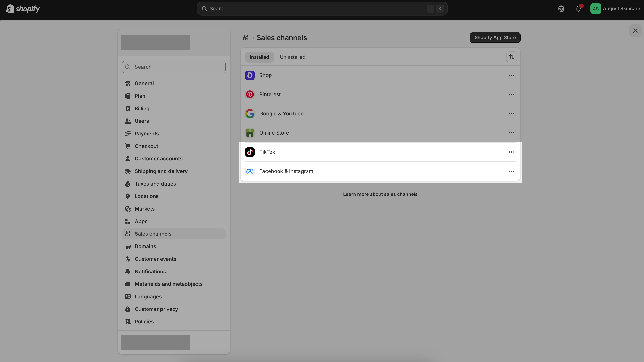Image resolution: width=644 pixels, height=362 pixels.
Task: Open Apps settings
Action: 174,221
